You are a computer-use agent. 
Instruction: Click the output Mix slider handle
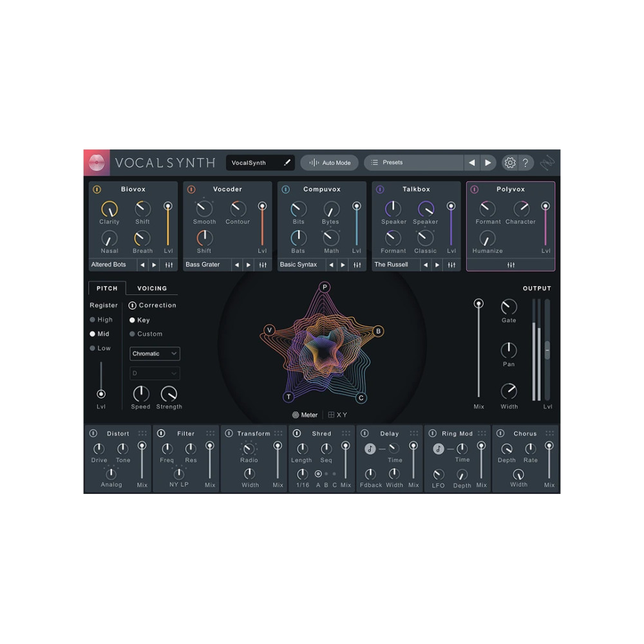point(478,303)
